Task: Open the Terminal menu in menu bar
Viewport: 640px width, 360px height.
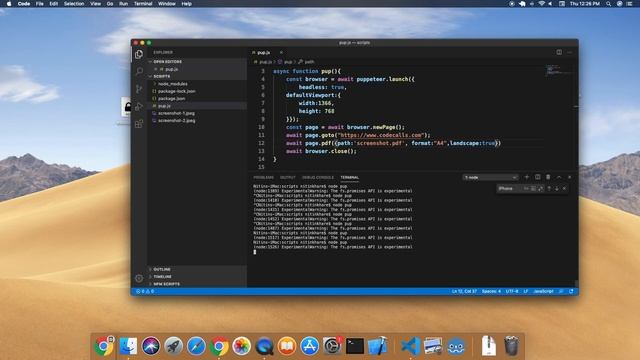Action: tap(143, 4)
